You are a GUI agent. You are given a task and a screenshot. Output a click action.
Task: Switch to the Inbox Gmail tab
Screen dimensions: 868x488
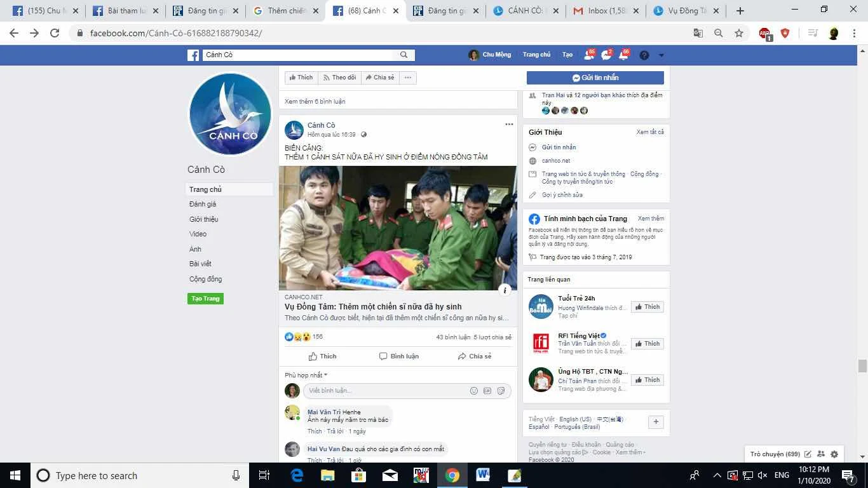click(606, 11)
